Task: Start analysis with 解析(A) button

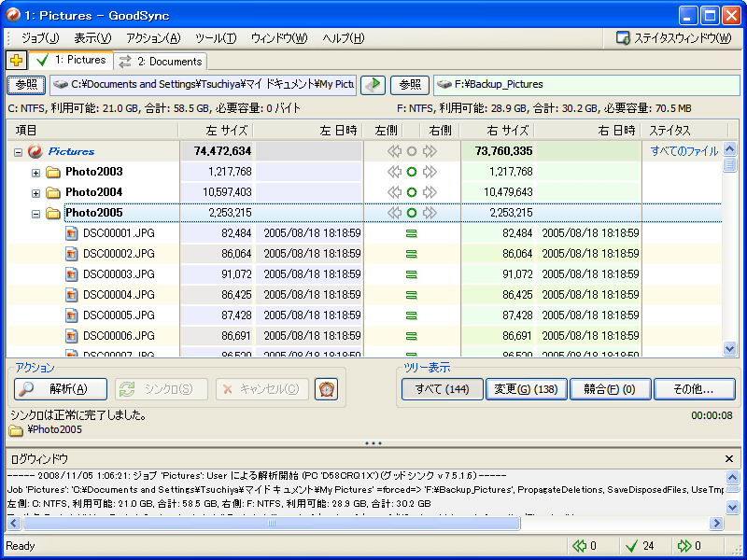Action: coord(61,389)
